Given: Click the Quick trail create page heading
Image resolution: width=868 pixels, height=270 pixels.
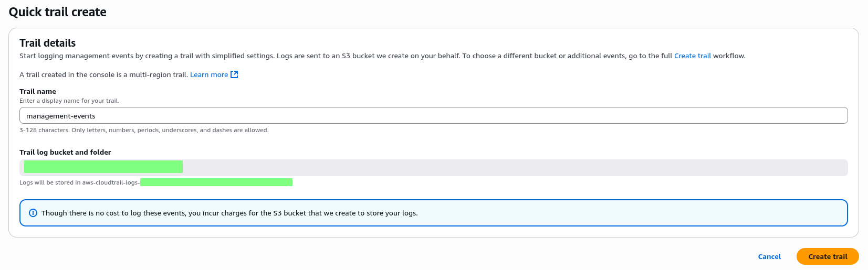Looking at the screenshot, I should click(58, 12).
